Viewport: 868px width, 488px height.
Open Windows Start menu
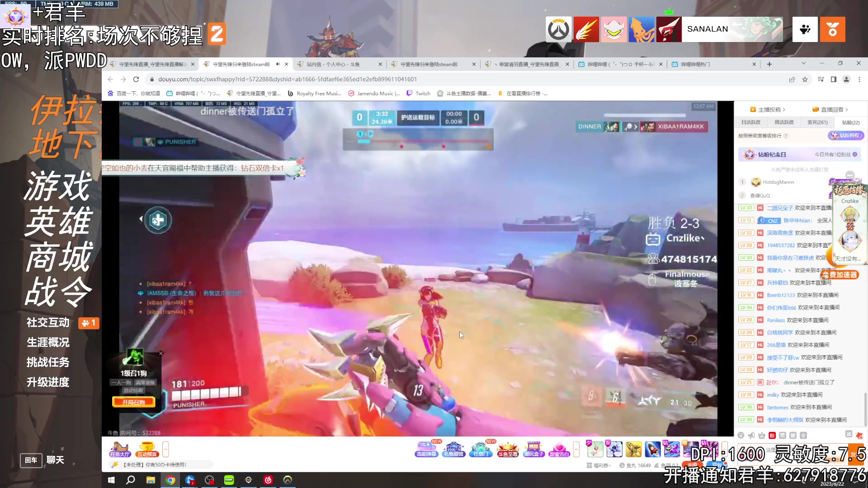click(x=111, y=480)
